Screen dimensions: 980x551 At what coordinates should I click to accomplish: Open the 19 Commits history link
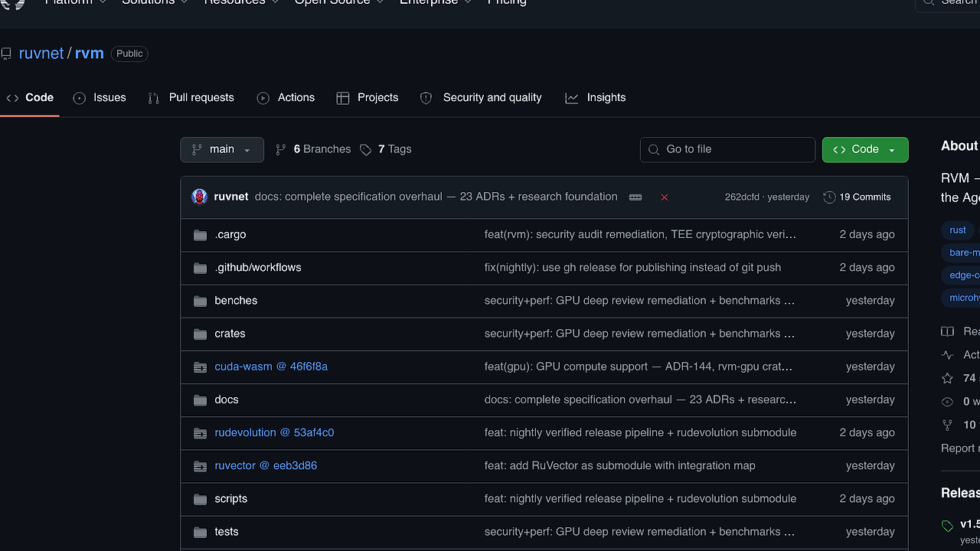(x=857, y=197)
